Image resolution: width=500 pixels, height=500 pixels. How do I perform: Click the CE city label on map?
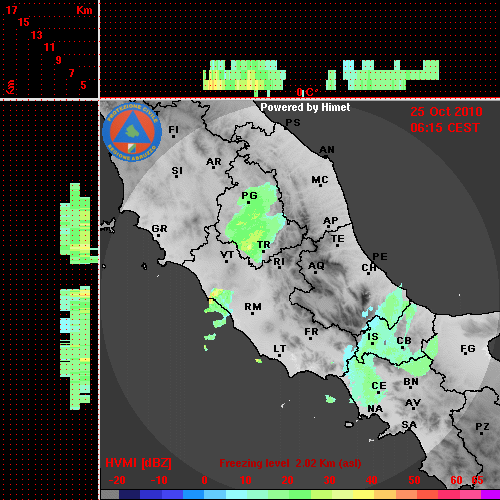point(379,386)
